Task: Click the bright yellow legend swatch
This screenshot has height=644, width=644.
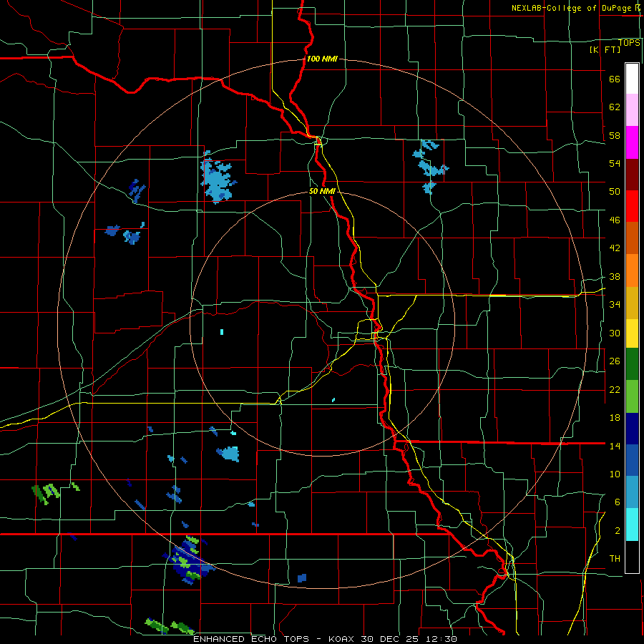Action: point(632,333)
